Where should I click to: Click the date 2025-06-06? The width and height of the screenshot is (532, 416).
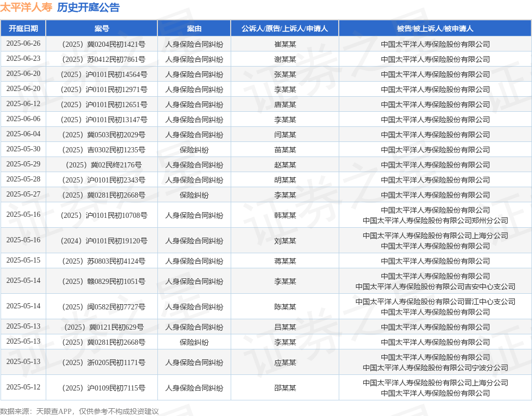coord(23,119)
